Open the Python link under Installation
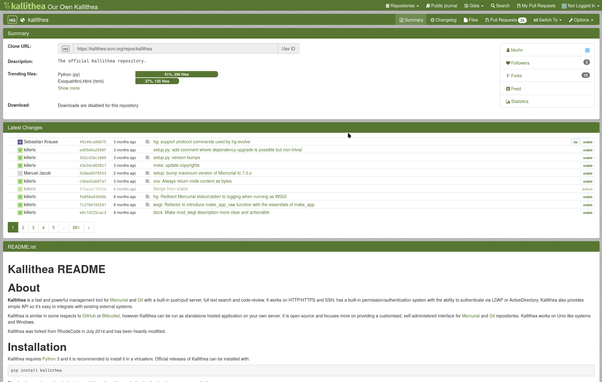The width and height of the screenshot is (602, 382). click(49, 359)
